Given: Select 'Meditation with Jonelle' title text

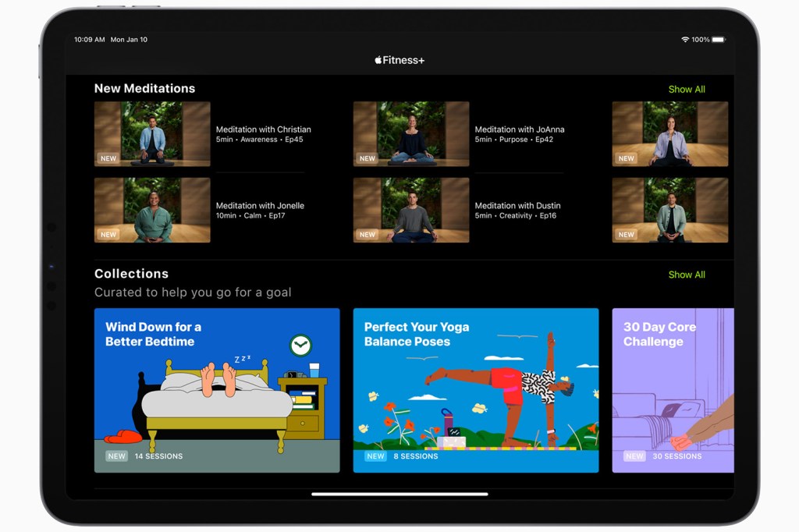Looking at the screenshot, I should click(x=260, y=205).
